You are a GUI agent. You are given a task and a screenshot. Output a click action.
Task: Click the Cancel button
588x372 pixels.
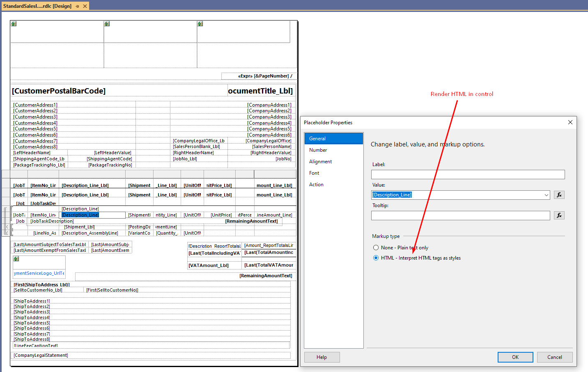click(555, 357)
